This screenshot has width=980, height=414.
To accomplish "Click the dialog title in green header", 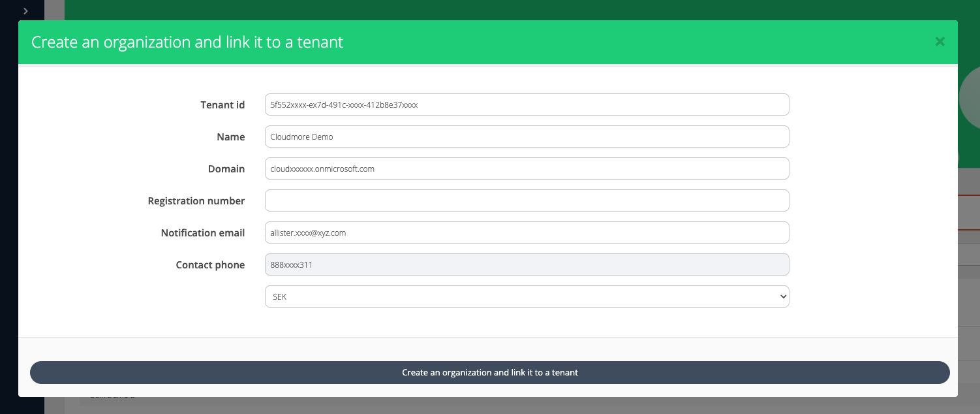I will [187, 42].
